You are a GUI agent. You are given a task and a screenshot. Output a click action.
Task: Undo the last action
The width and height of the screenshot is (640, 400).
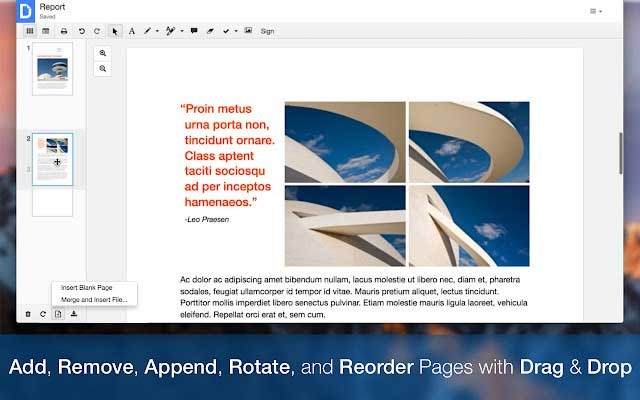(x=82, y=31)
